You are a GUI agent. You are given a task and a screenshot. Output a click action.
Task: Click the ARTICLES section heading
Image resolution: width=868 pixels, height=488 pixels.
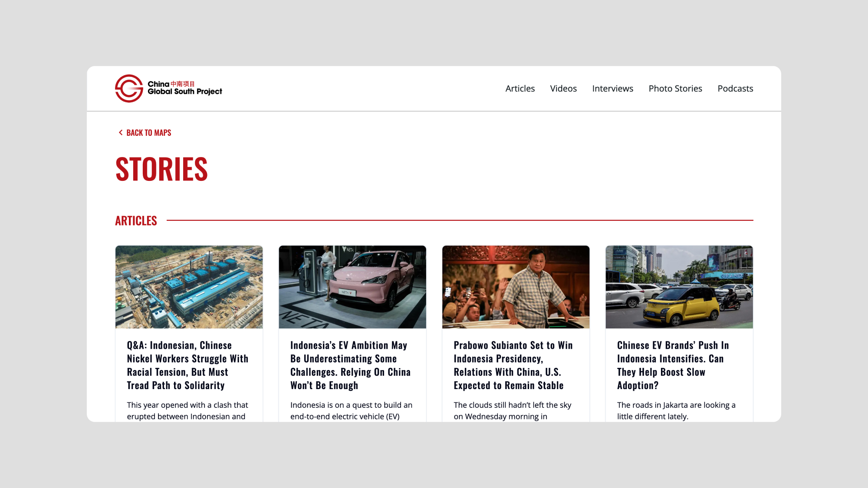coord(136,221)
